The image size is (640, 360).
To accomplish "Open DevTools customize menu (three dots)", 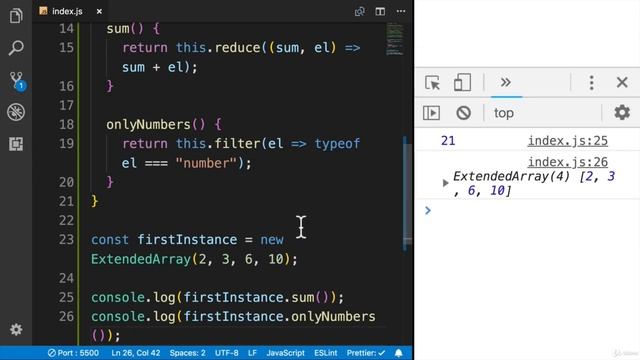I will point(591,83).
